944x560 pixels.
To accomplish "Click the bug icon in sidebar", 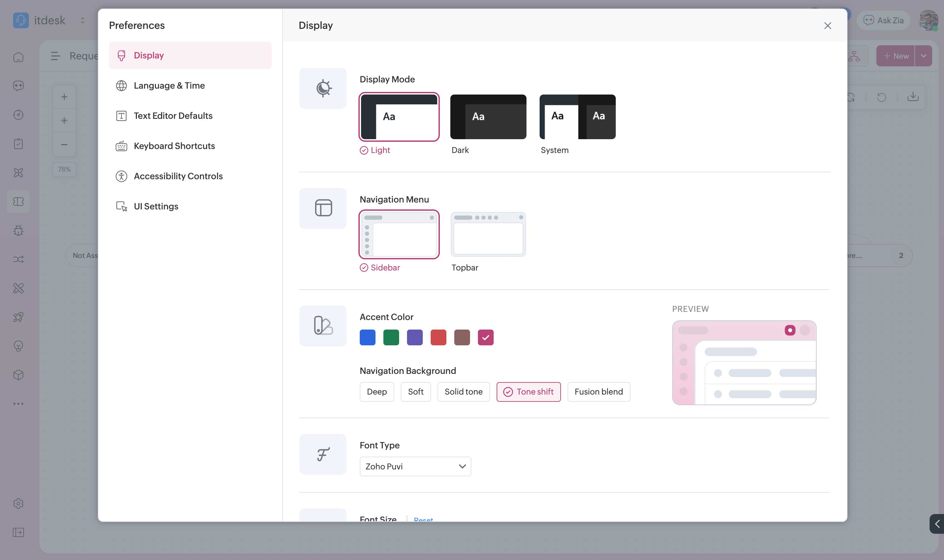I will click(18, 230).
